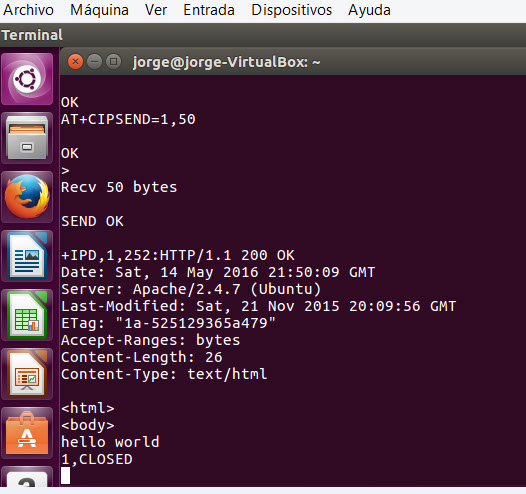Click the '<body>' tag line
Viewport: 526px width, 494px height.
tap(88, 425)
